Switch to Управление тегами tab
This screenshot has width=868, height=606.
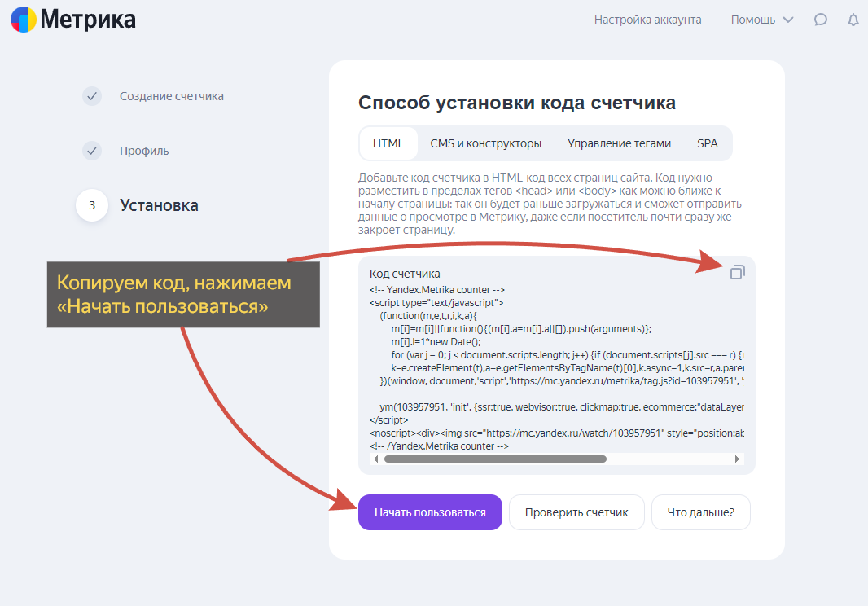(619, 143)
